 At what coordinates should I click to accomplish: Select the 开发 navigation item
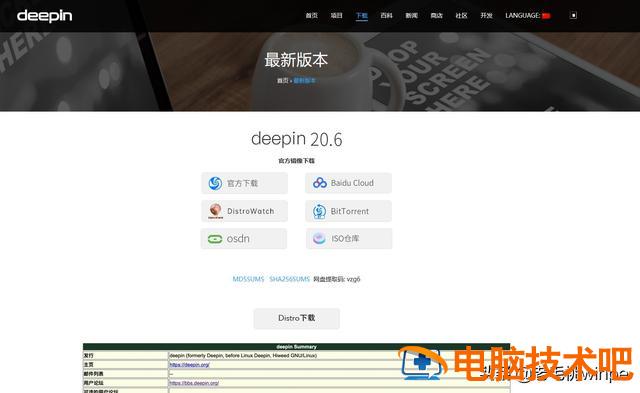pyautogui.click(x=486, y=16)
